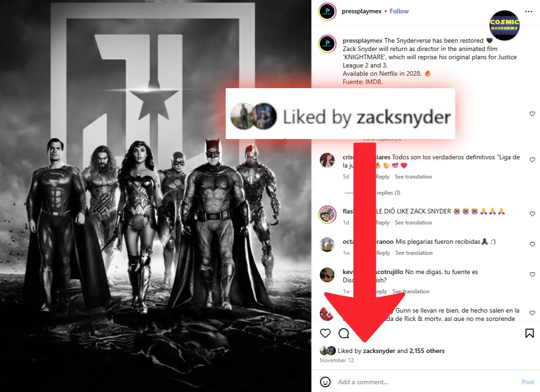
Task: Expand the 'replies (1)' comment thread
Action: [x=388, y=193]
